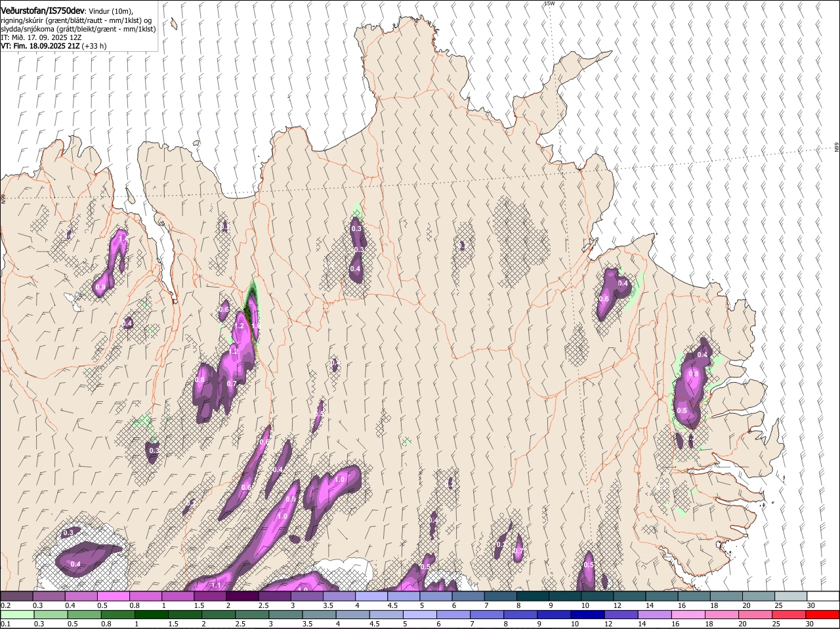
Task: Choose the light blue upper swatch starting at 4
Action: 371,596
